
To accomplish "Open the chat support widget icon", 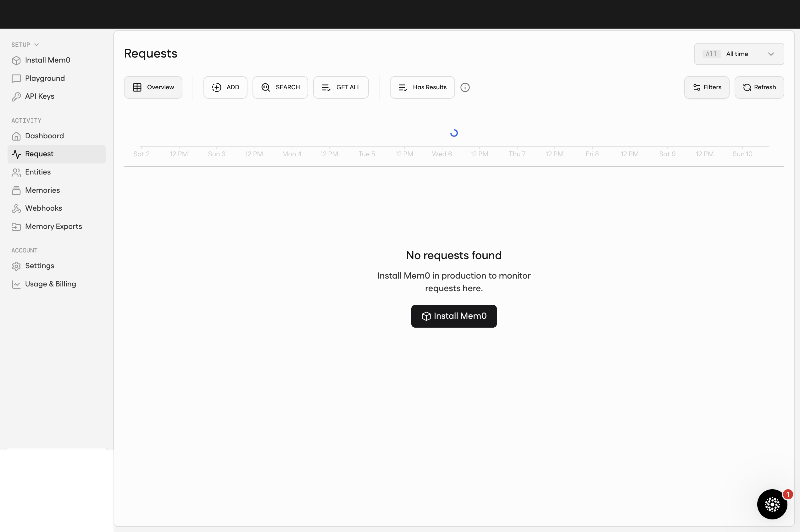I will click(x=772, y=504).
